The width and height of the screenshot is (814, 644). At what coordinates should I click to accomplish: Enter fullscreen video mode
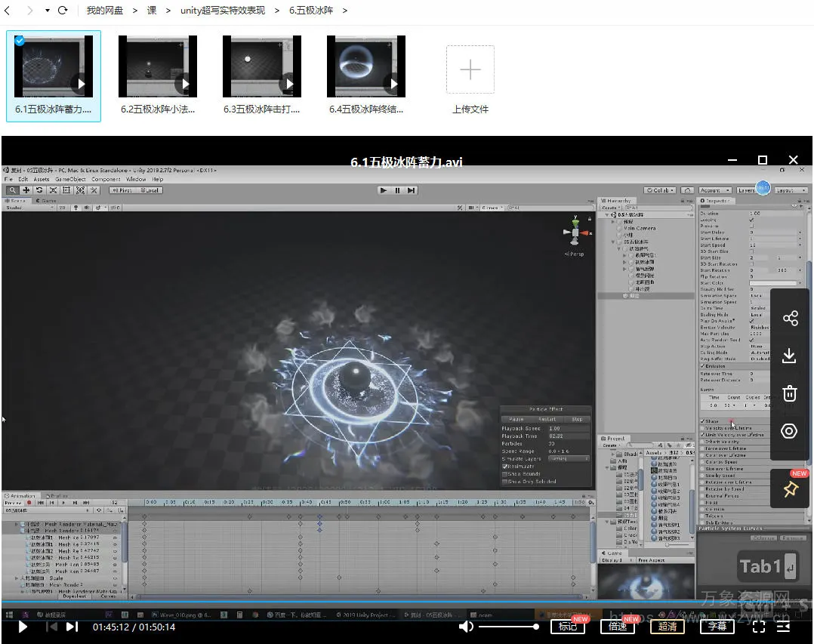pyautogui.click(x=759, y=627)
